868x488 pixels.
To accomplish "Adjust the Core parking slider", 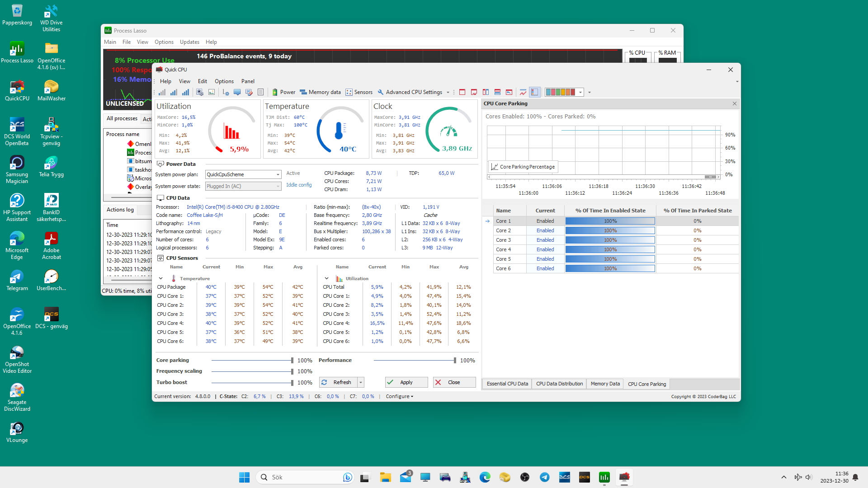I will 252,361.
